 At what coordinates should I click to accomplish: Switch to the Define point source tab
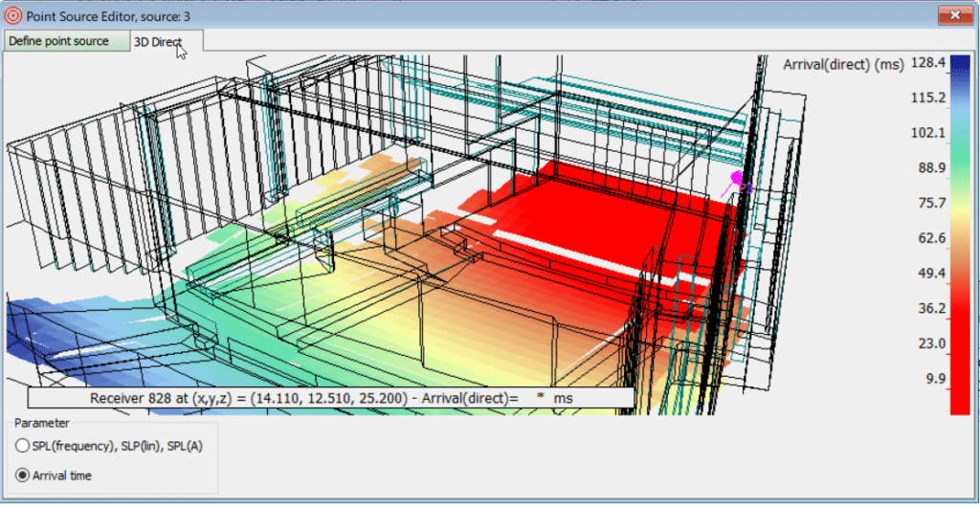pos(66,41)
